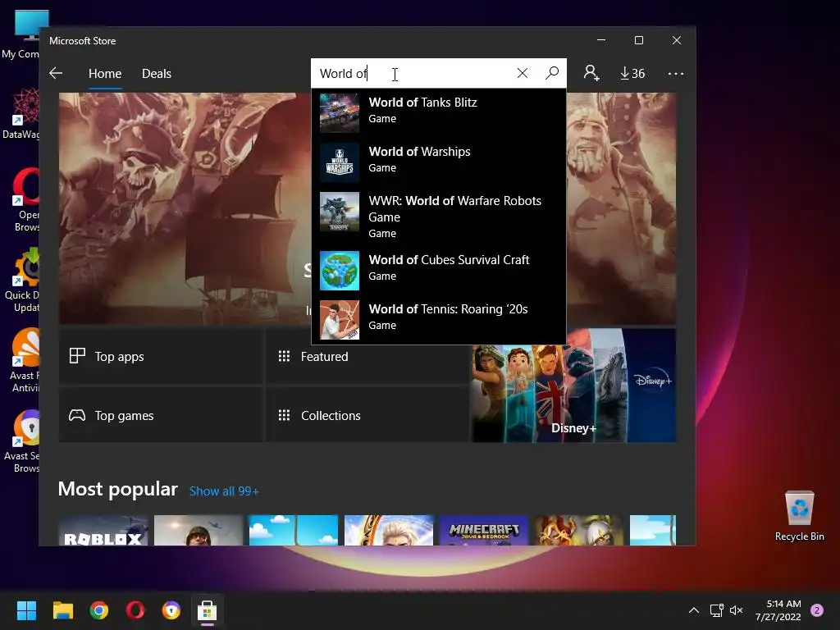Select World of Warships suggestion
This screenshot has height=630, width=840.
pyautogui.click(x=439, y=162)
